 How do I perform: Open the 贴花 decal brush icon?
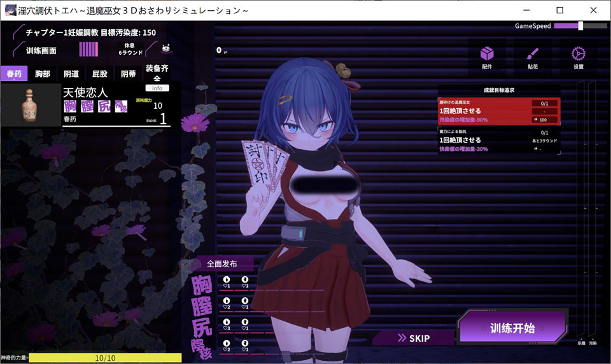click(x=532, y=54)
